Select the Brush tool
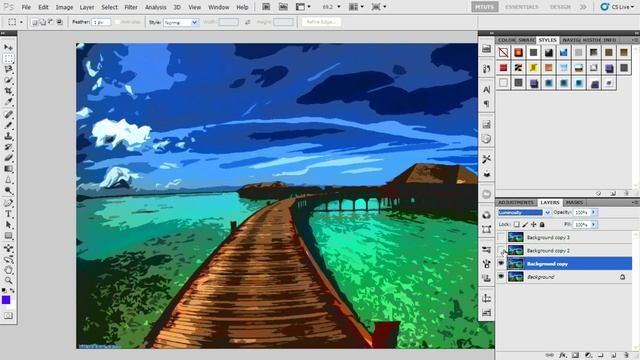 tap(8, 125)
